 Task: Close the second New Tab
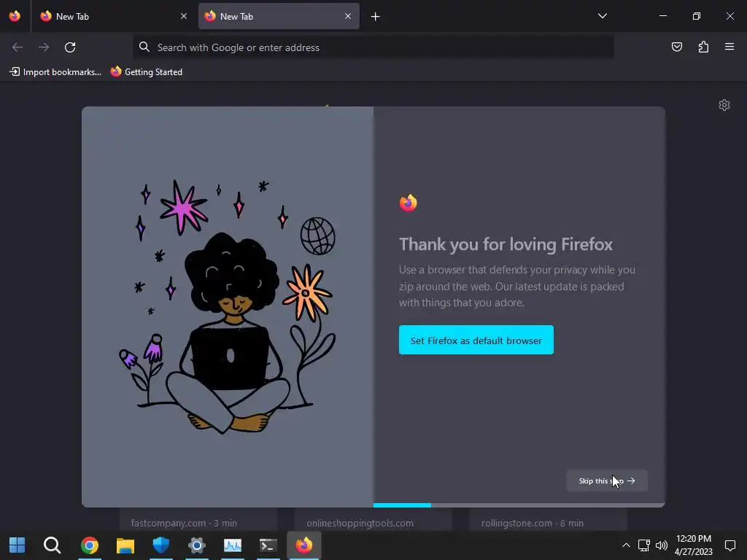click(x=348, y=16)
